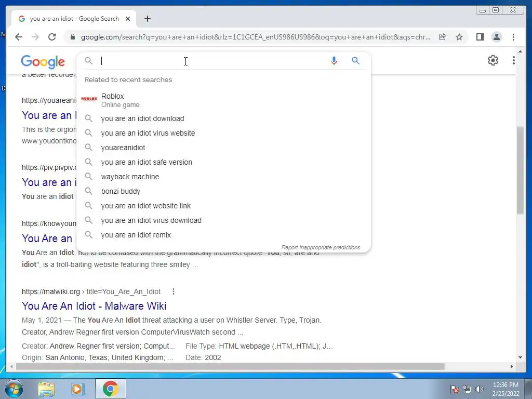532x399 pixels.
Task: Click the vertical scrollbar thumb
Action: pyautogui.click(x=520, y=170)
